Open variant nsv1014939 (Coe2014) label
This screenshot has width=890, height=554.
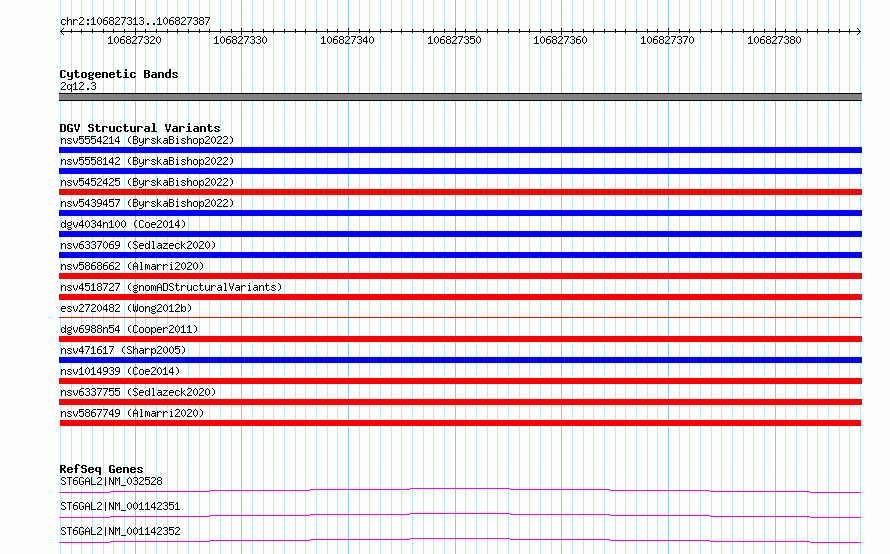pos(120,371)
